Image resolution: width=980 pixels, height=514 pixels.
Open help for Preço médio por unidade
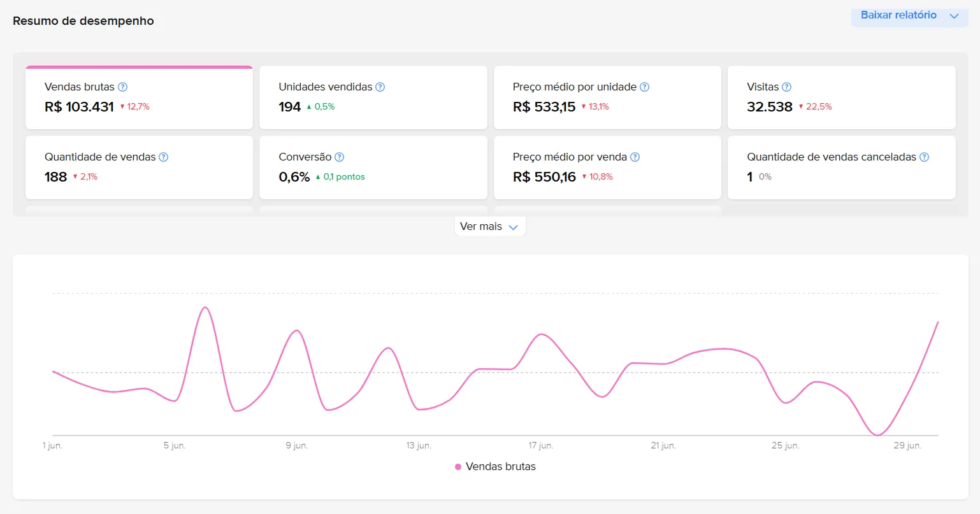coord(645,87)
